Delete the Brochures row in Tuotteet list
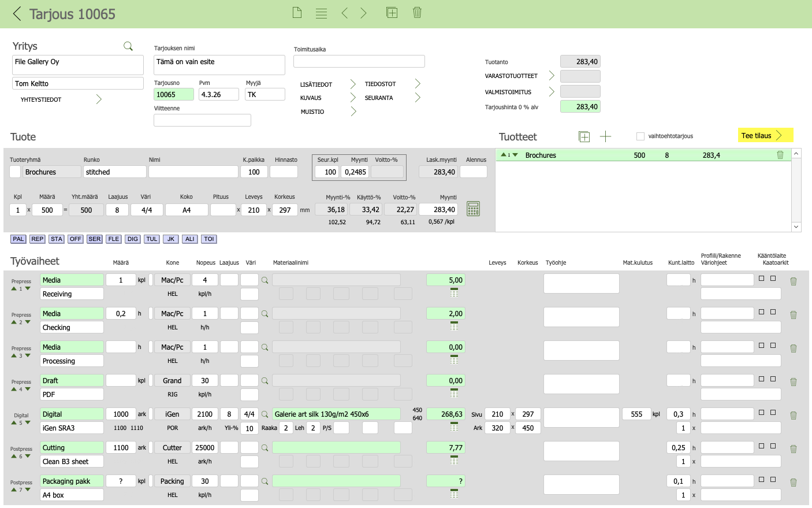This screenshot has width=812, height=508. tap(780, 155)
